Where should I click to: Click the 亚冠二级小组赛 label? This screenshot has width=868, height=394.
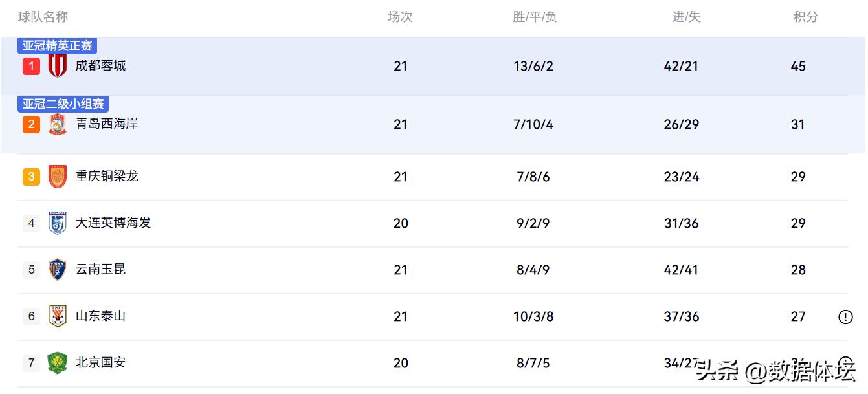click(x=63, y=104)
